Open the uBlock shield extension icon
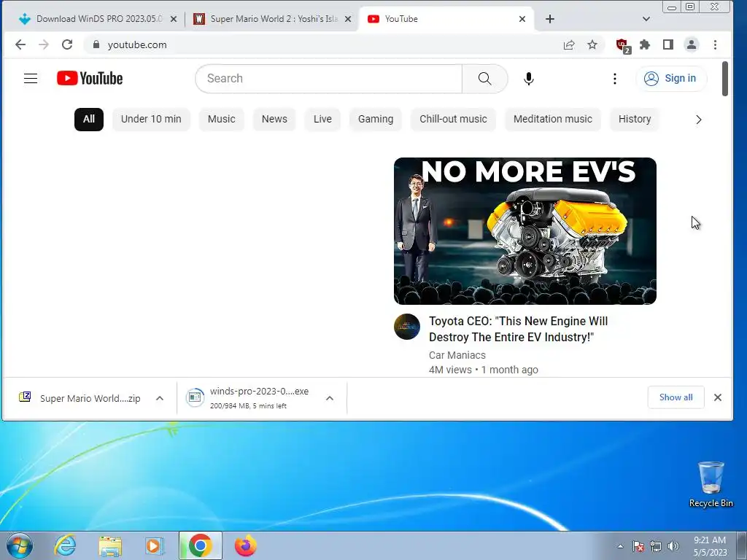747x560 pixels. click(x=623, y=46)
